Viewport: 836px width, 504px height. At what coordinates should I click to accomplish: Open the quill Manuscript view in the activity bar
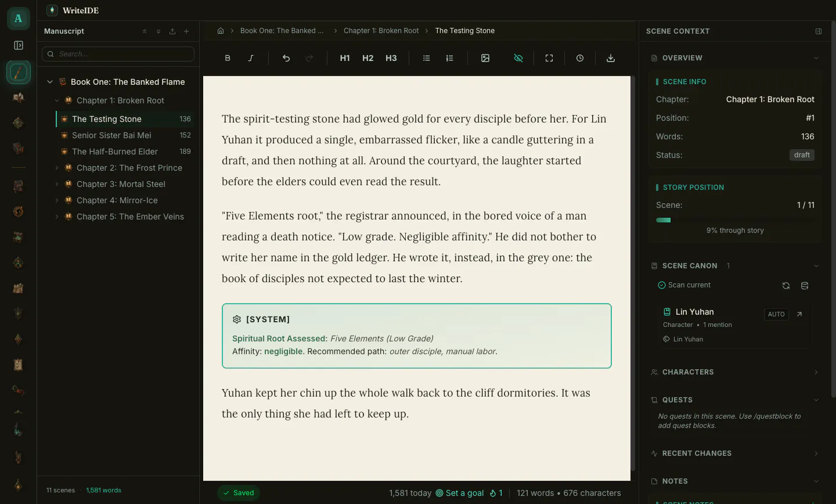19,73
